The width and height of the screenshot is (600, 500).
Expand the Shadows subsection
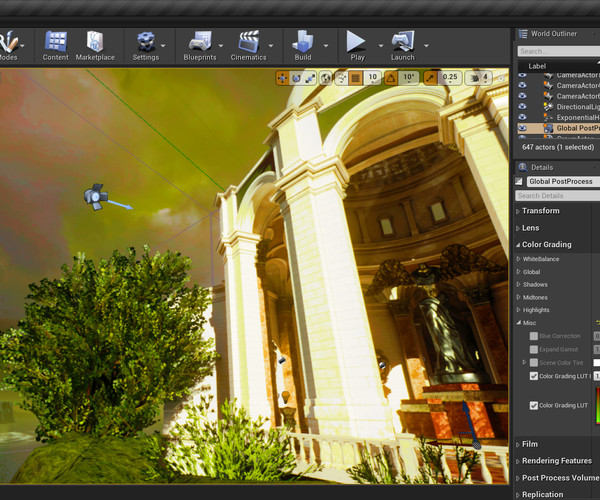pos(518,284)
